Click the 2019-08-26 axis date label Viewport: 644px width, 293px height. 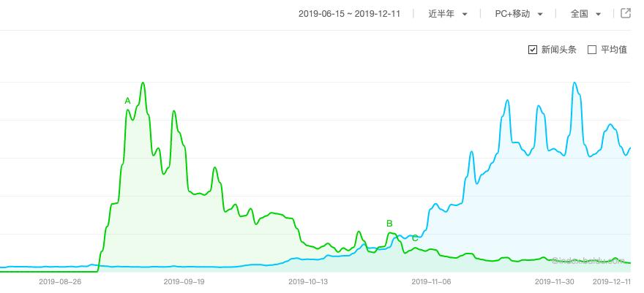(x=60, y=281)
